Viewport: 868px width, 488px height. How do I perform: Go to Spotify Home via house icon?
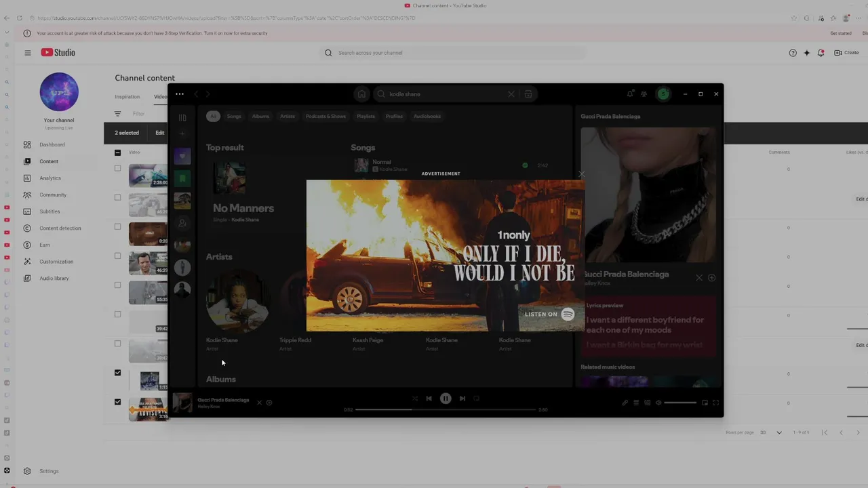361,94
